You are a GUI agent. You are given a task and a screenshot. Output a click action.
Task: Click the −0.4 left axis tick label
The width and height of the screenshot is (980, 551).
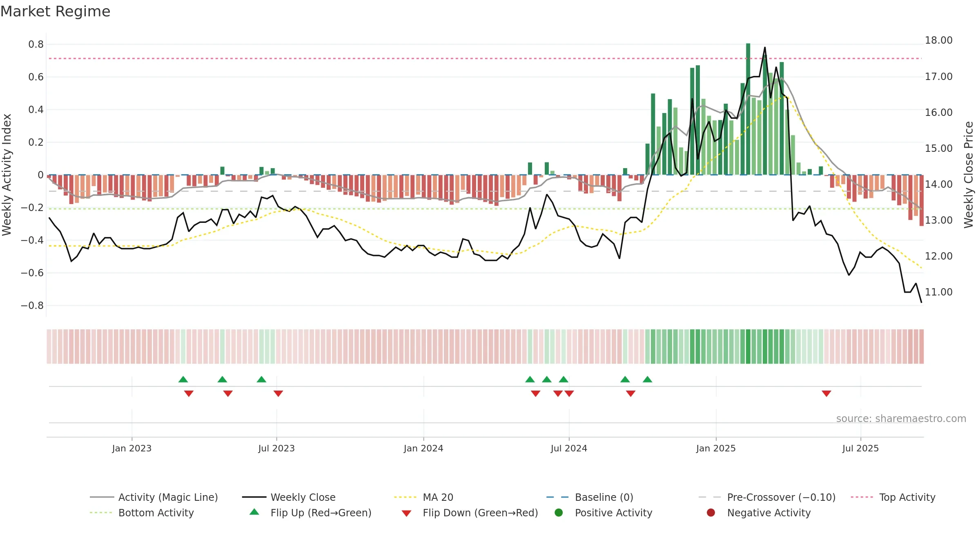[x=32, y=240]
